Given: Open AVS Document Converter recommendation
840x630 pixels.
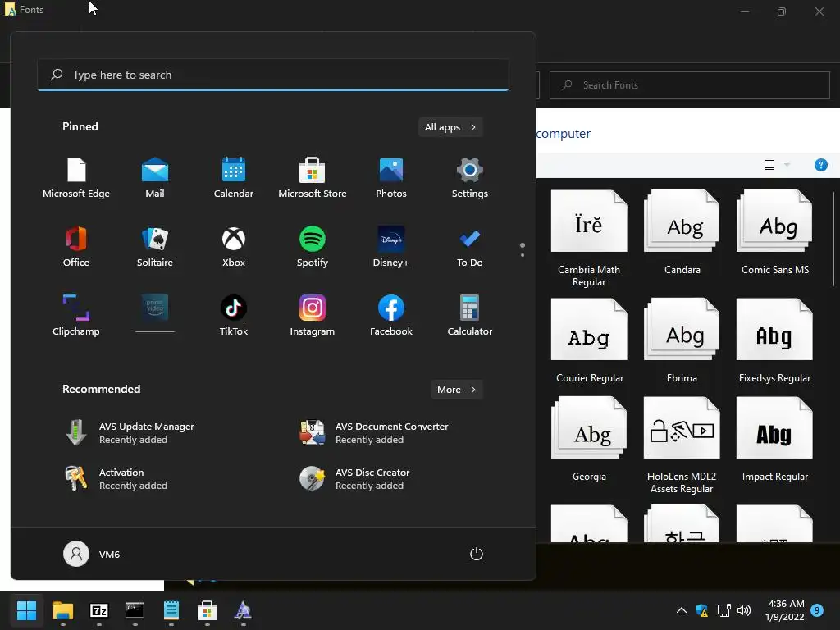Looking at the screenshot, I should coord(373,433).
